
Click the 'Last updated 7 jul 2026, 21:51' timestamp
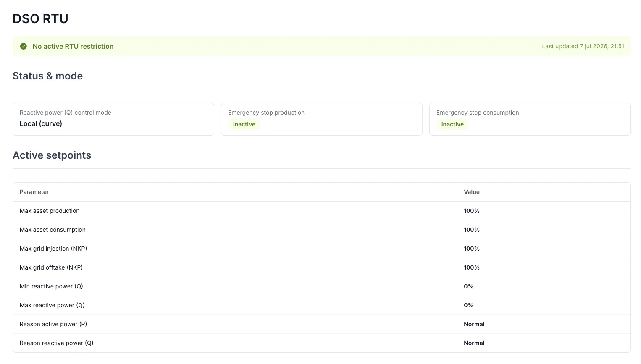pos(583,46)
